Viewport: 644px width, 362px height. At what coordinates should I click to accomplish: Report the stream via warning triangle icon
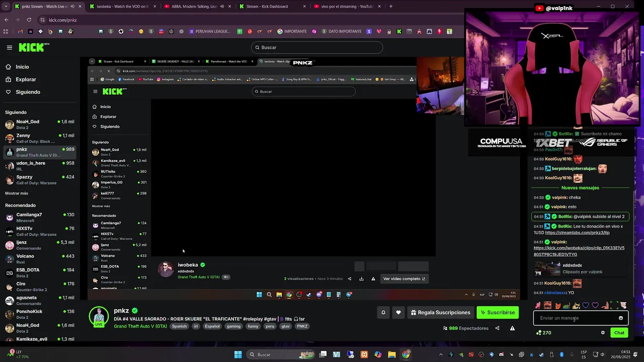point(512,328)
